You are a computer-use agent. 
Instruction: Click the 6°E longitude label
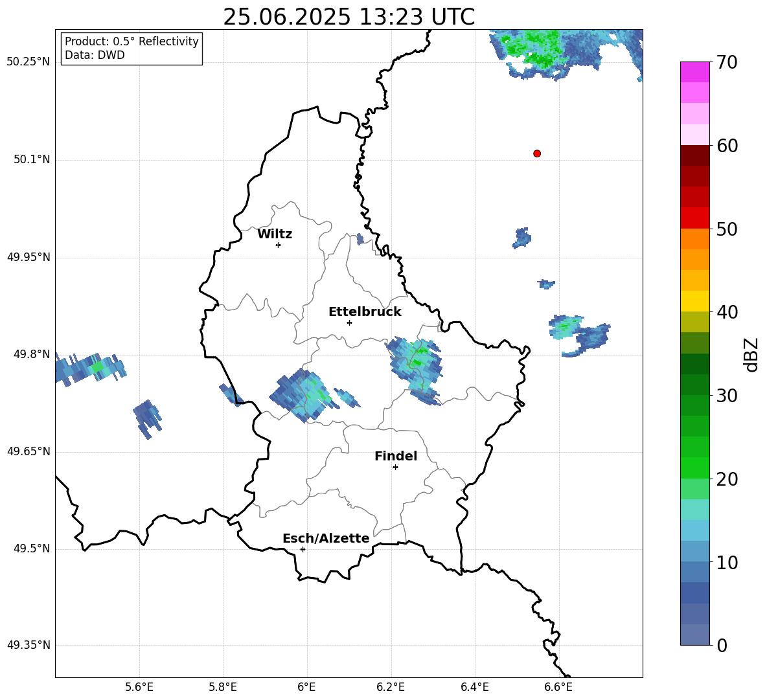[x=306, y=687]
